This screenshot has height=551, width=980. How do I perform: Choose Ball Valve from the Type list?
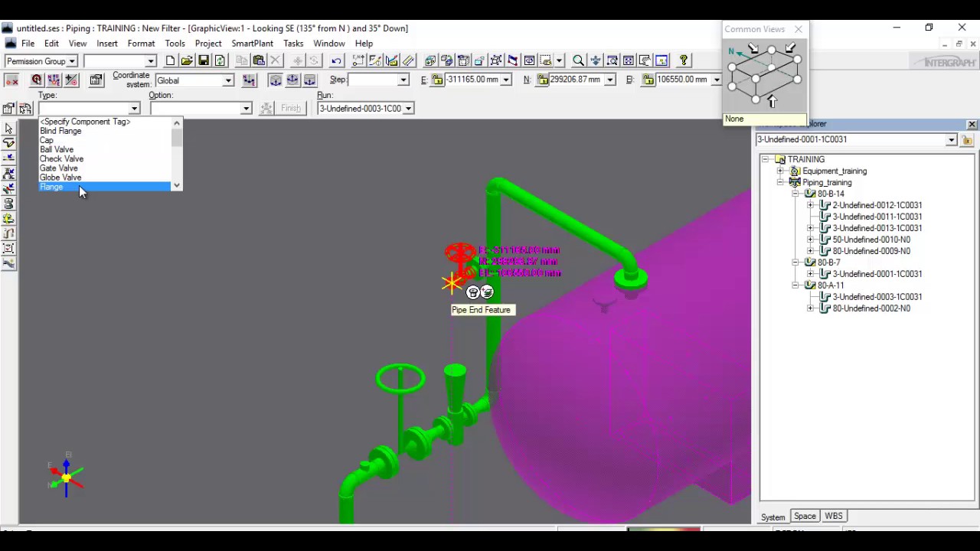[x=105, y=150]
